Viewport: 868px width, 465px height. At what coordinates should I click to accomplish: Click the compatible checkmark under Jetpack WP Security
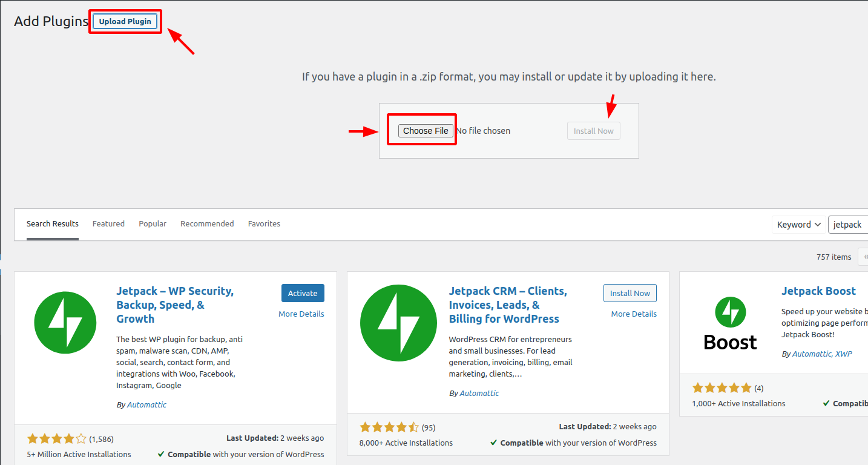[161, 454]
